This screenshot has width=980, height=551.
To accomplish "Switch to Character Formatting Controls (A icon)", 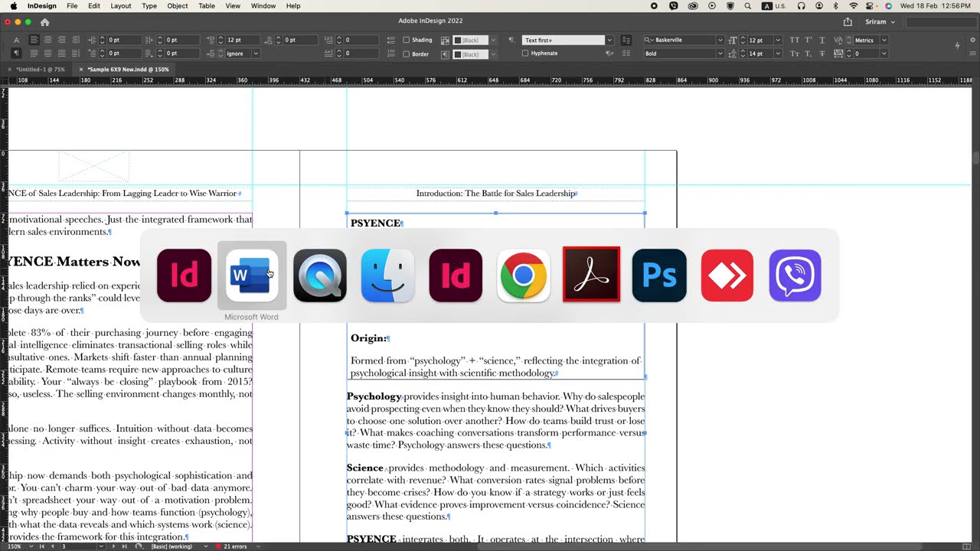I will (x=16, y=40).
